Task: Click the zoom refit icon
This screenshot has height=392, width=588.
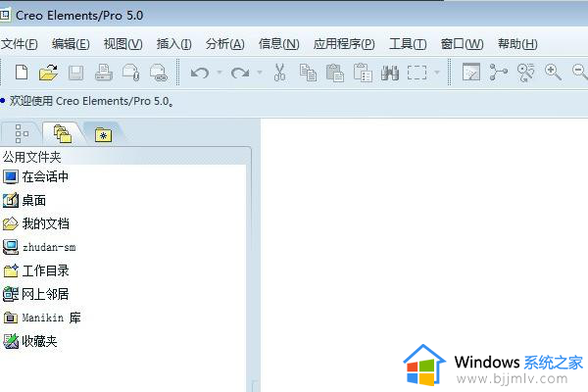Action: [525, 73]
